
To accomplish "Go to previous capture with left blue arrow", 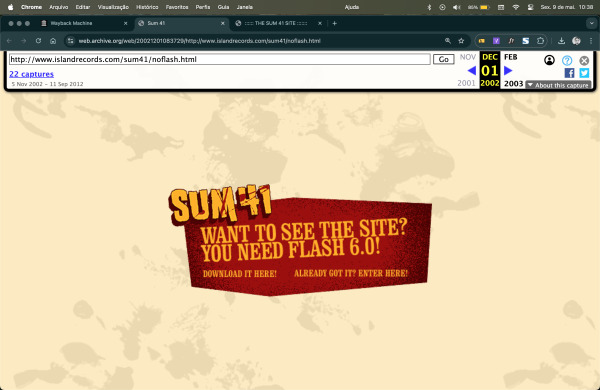I will coord(472,70).
